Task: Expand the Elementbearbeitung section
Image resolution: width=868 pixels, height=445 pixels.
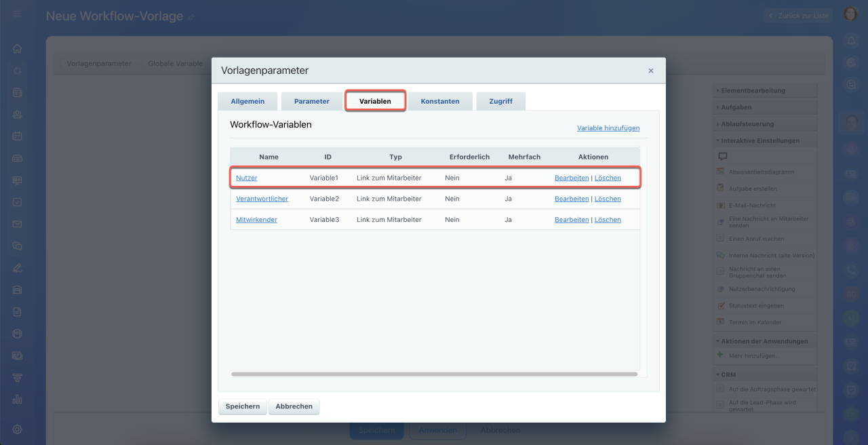Action: click(x=752, y=90)
